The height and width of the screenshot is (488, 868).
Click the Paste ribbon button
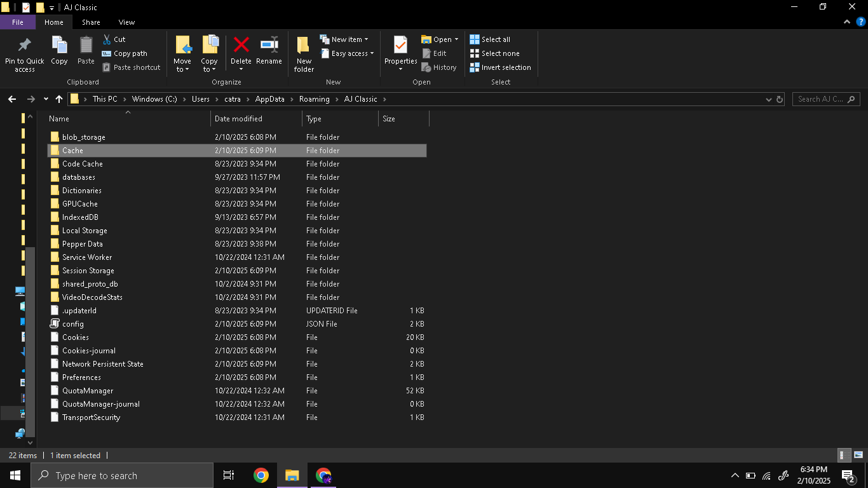point(86,50)
